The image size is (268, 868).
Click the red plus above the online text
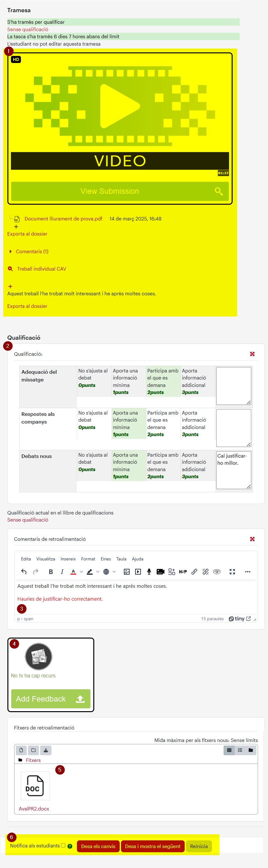10,286
